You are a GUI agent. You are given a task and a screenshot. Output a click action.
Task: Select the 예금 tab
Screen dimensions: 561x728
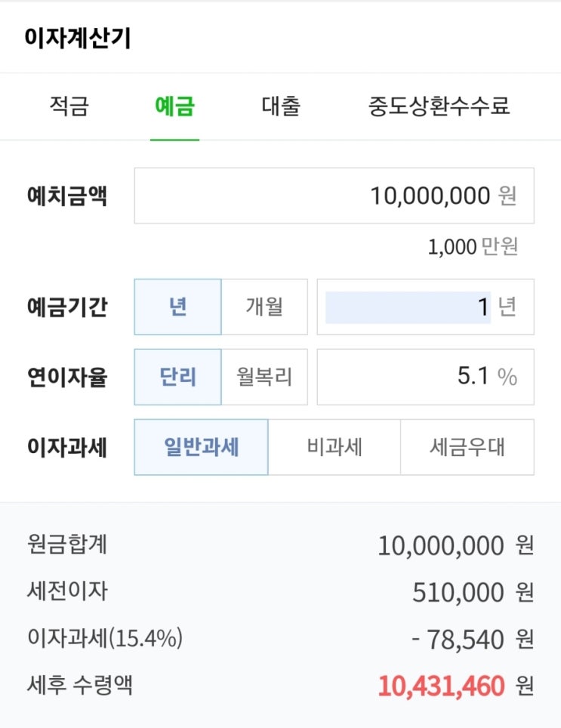(x=174, y=106)
